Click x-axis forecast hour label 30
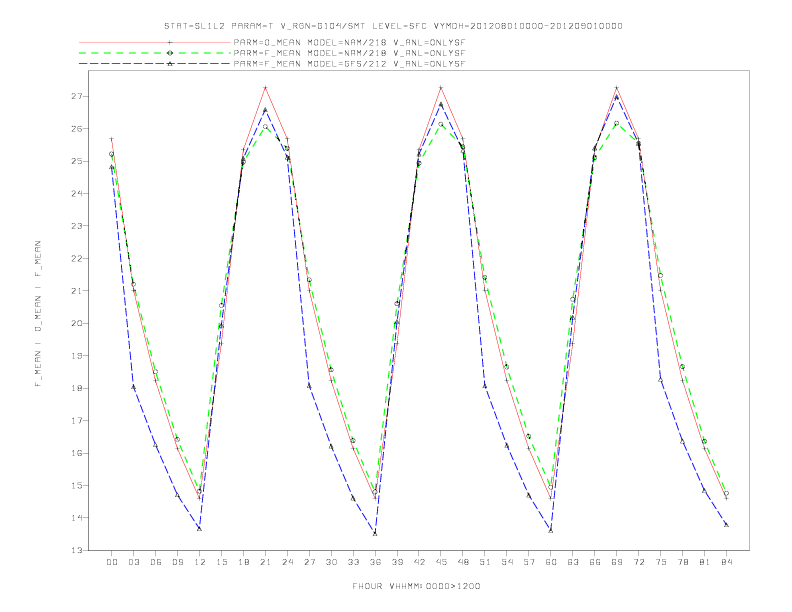The image size is (792, 612). click(331, 562)
